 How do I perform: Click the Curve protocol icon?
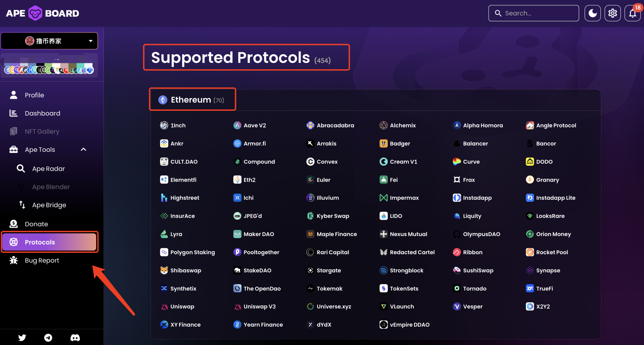coord(457,162)
